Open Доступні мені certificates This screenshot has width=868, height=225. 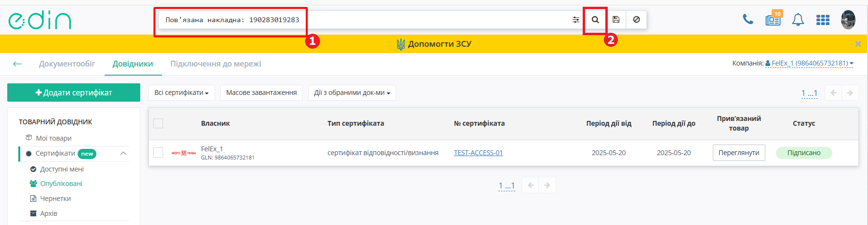tap(62, 169)
